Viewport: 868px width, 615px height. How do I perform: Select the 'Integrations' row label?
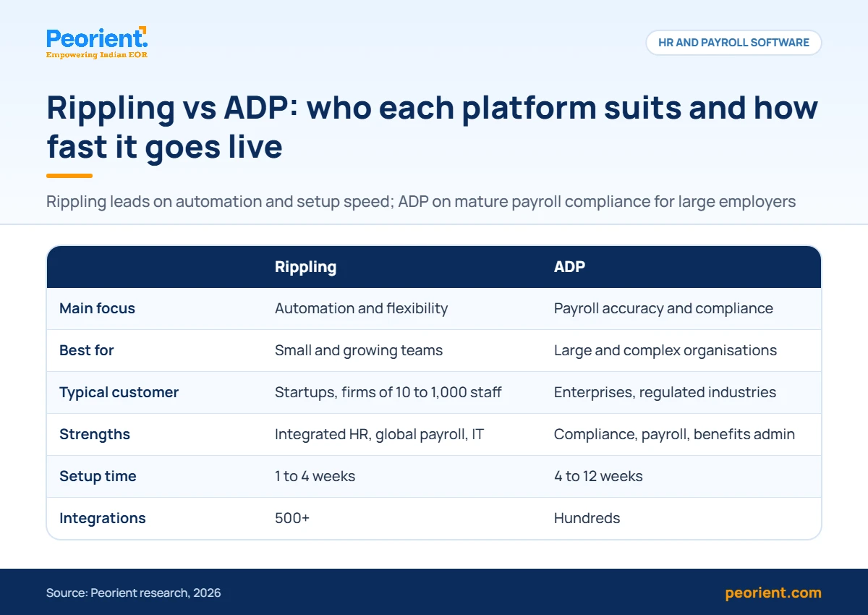click(102, 518)
